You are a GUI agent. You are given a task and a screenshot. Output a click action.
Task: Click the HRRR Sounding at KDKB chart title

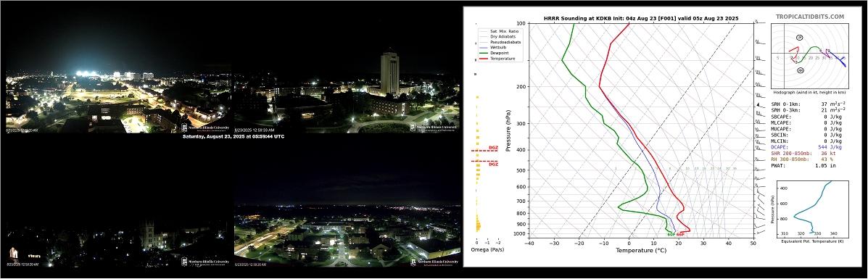point(641,18)
